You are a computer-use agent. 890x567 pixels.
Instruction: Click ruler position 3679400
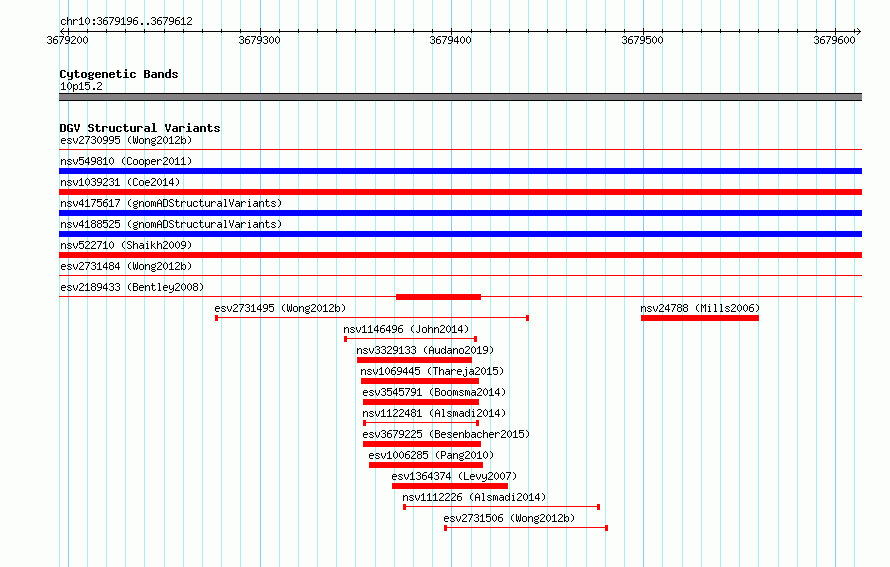click(x=451, y=40)
